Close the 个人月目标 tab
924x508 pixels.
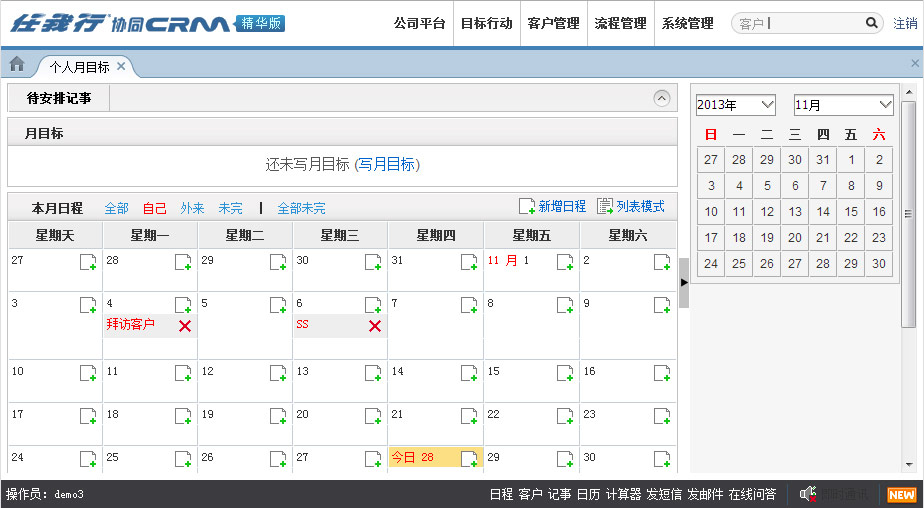121,66
